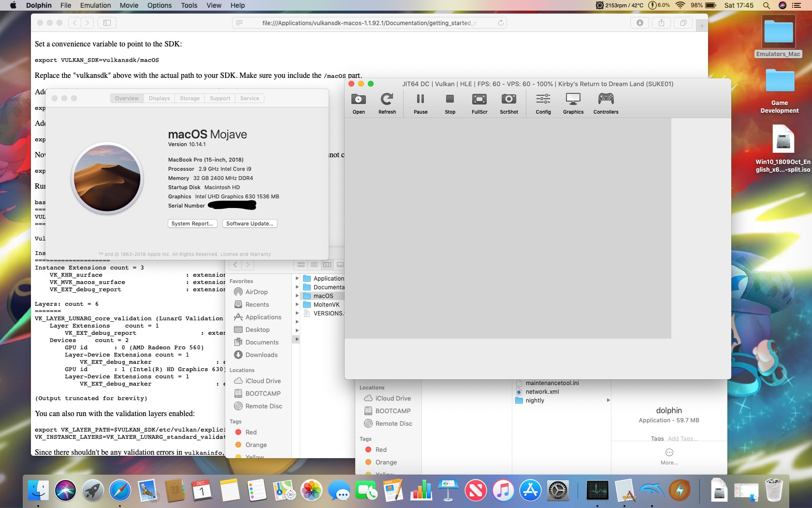Open Notification Center in menu bar
The image size is (812, 508).
(797, 5)
